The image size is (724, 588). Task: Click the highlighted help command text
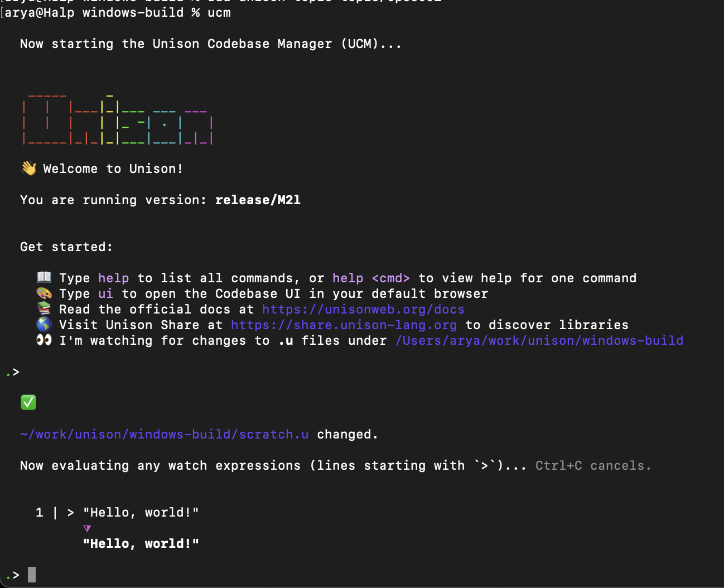pos(113,278)
